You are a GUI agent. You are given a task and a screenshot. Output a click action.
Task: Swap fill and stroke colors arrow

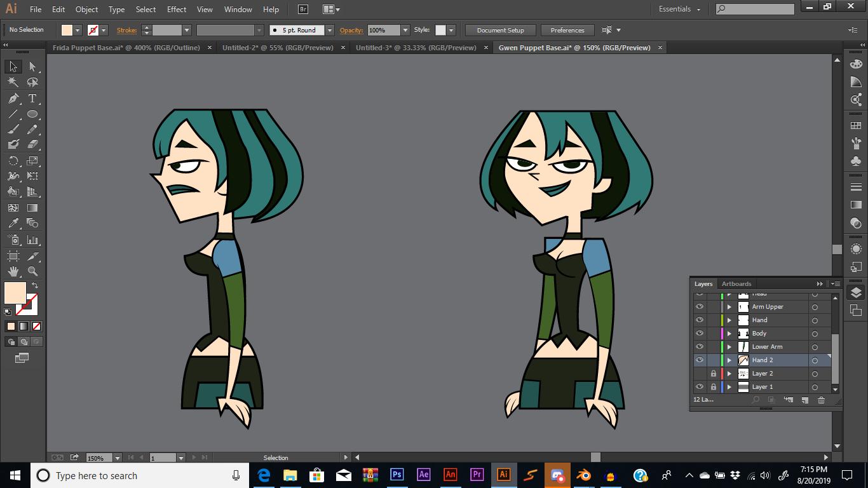35,286
